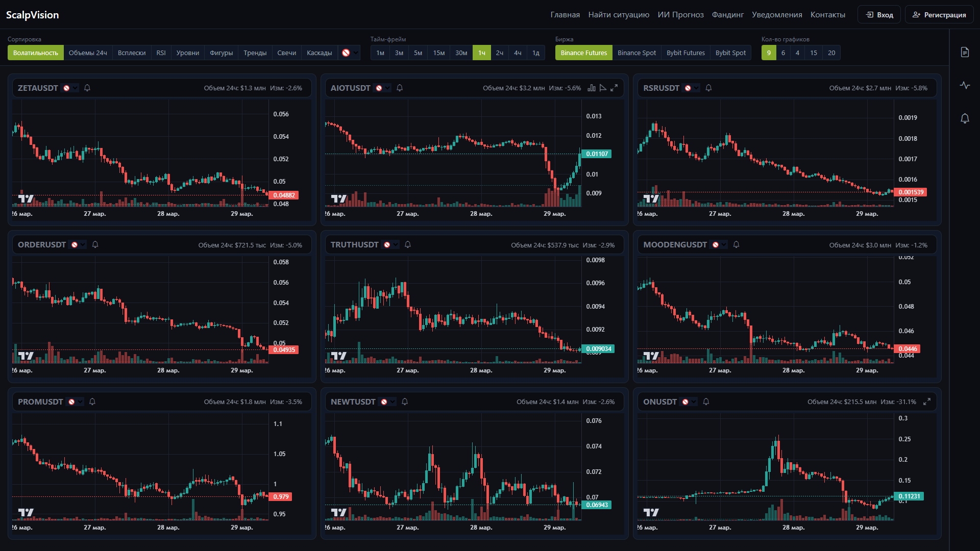Viewport: 980px width, 551px height.
Task: Set alert bell for MOODENGUSDT chart
Action: (736, 245)
